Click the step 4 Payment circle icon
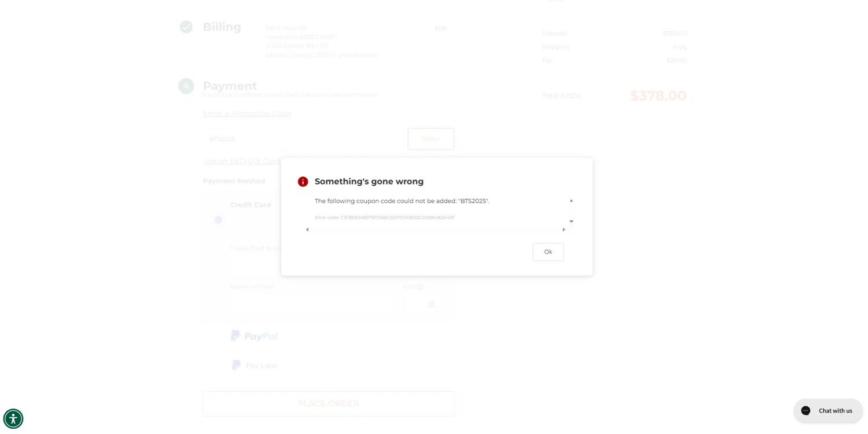Image resolution: width=868 pixels, height=434 pixels. click(x=186, y=86)
